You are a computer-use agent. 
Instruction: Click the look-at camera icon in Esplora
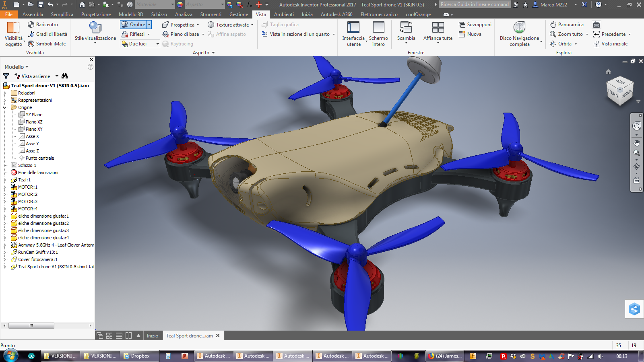597,25
